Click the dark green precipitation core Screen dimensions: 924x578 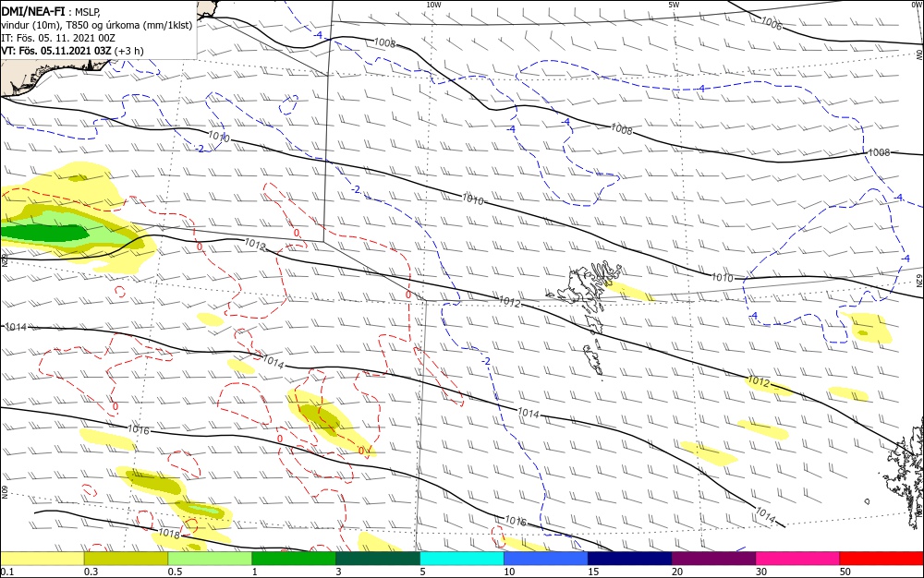click(x=44, y=233)
